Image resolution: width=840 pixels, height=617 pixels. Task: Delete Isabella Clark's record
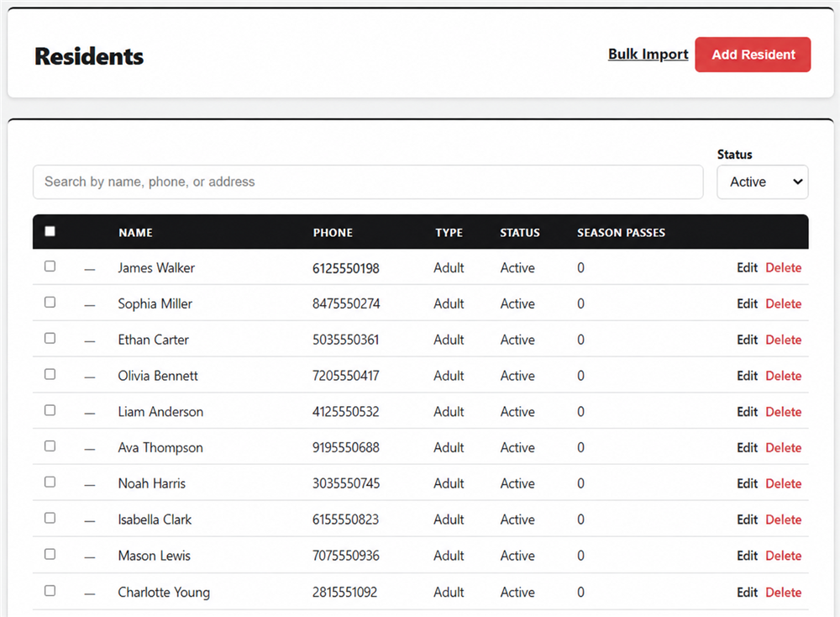pyautogui.click(x=783, y=519)
